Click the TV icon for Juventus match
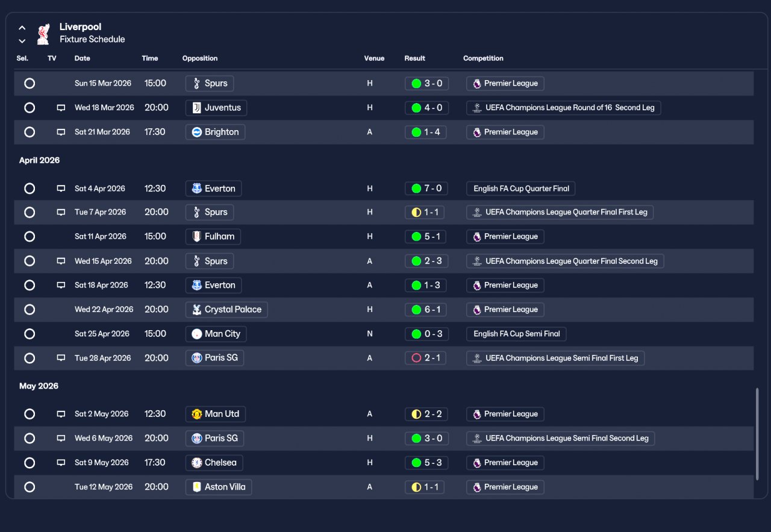The height and width of the screenshot is (532, 771). click(x=61, y=108)
